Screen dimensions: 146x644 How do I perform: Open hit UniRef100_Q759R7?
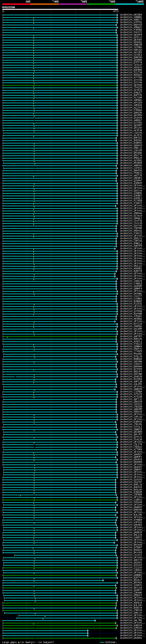click(x=131, y=548)
